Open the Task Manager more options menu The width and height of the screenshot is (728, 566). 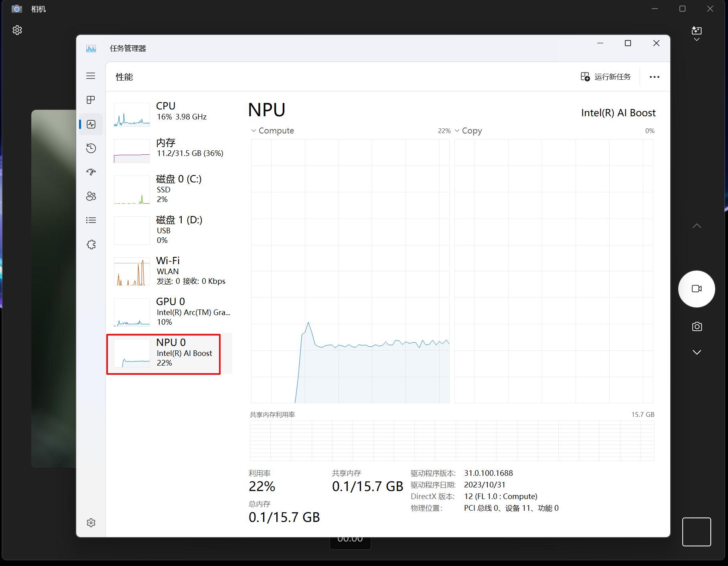tap(654, 77)
